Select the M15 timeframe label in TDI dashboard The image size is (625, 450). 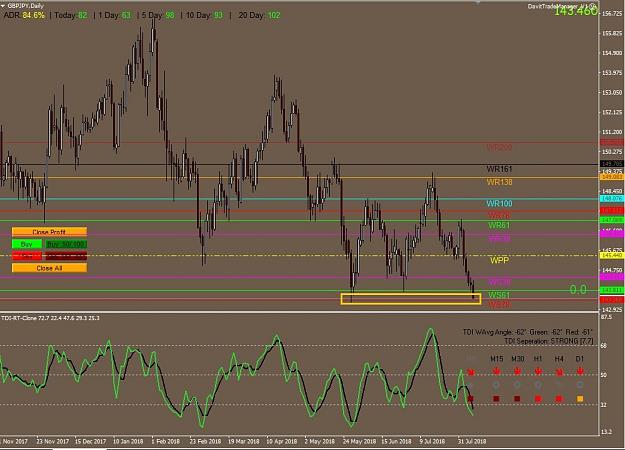[x=497, y=359]
